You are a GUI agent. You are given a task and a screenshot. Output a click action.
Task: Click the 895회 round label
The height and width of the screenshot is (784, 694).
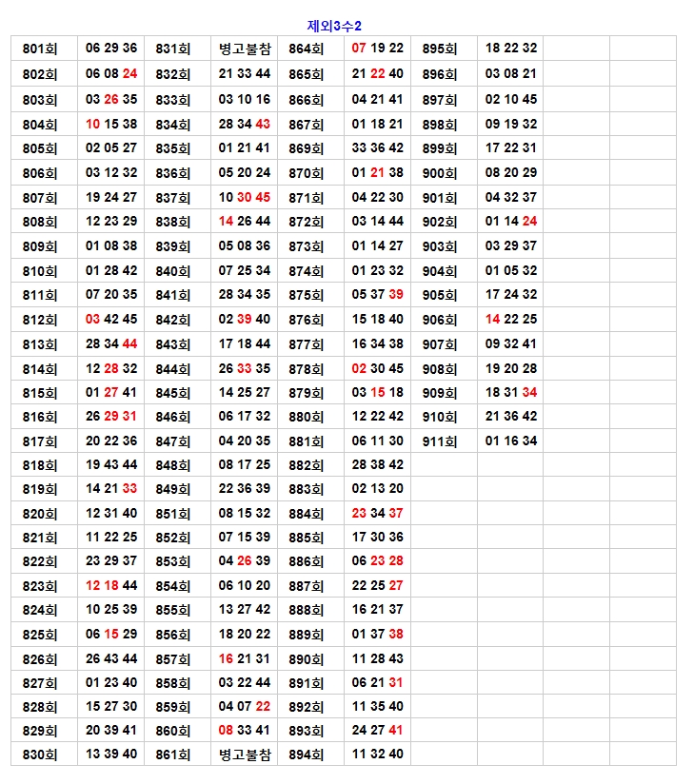pos(440,49)
